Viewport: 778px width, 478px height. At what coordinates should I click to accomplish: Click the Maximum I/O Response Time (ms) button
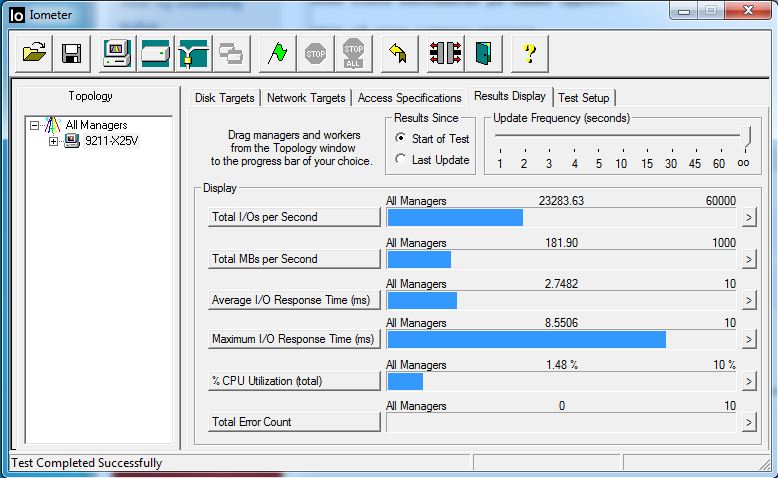294,339
